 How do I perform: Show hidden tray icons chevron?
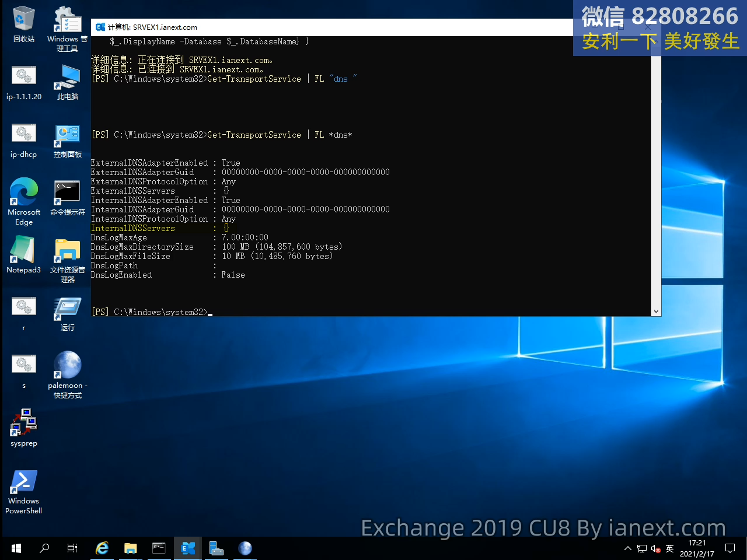[x=628, y=548]
